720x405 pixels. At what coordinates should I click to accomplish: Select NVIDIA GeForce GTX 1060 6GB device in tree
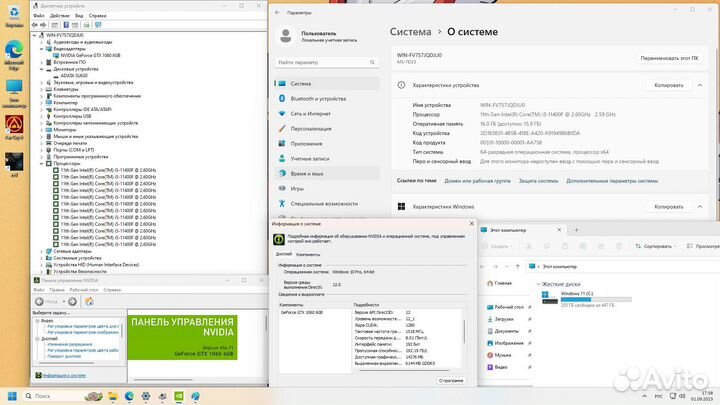90,55
